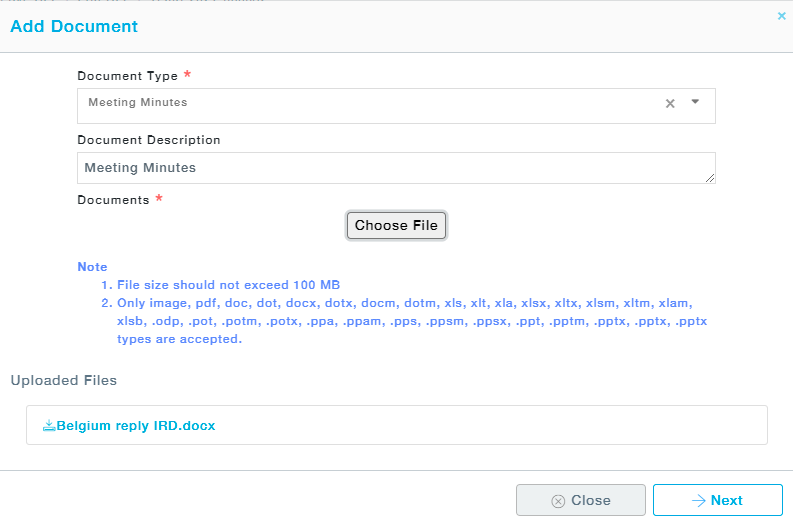Click the Close button in the footer
The height and width of the screenshot is (527, 793).
pos(580,500)
